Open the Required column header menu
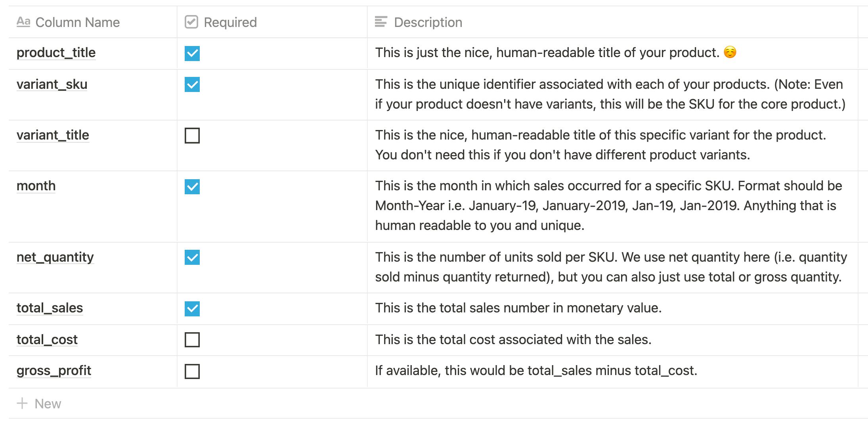 point(272,22)
